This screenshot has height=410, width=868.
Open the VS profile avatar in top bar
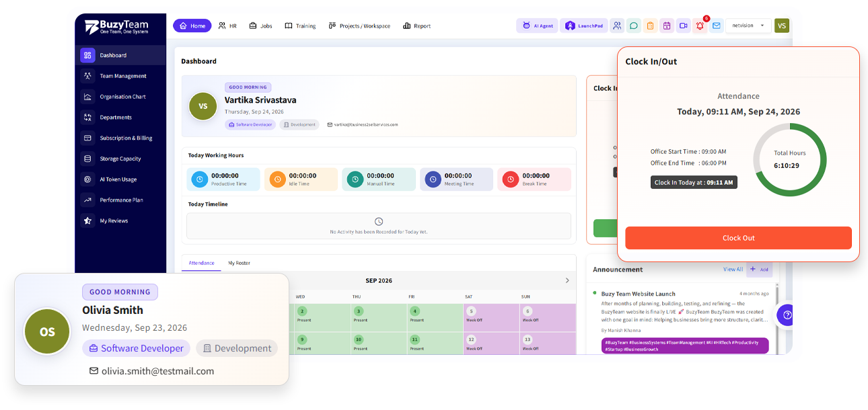[782, 26]
